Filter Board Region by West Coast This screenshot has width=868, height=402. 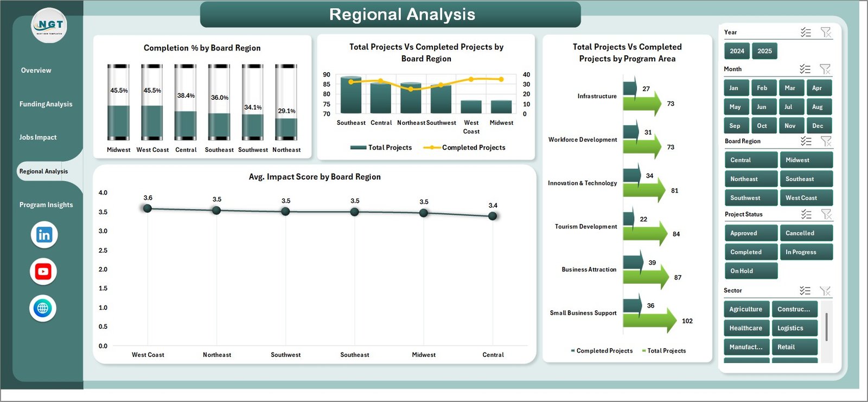(x=807, y=198)
